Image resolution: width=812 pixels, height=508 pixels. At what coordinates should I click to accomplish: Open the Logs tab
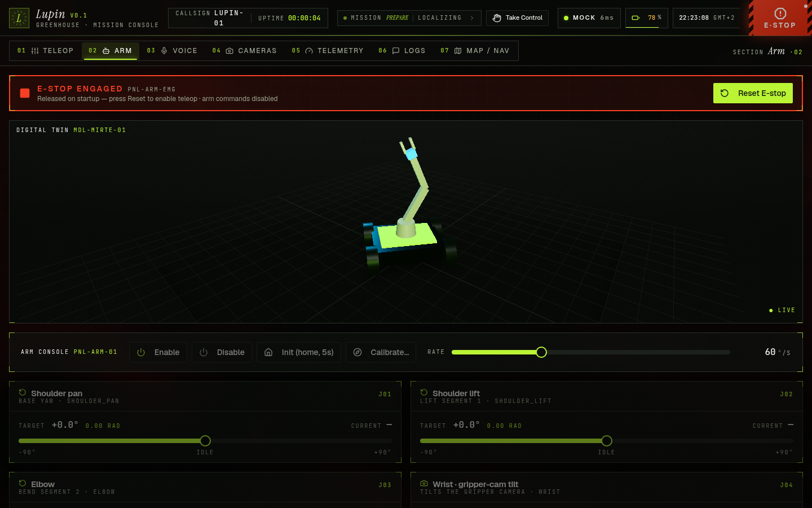(x=402, y=51)
